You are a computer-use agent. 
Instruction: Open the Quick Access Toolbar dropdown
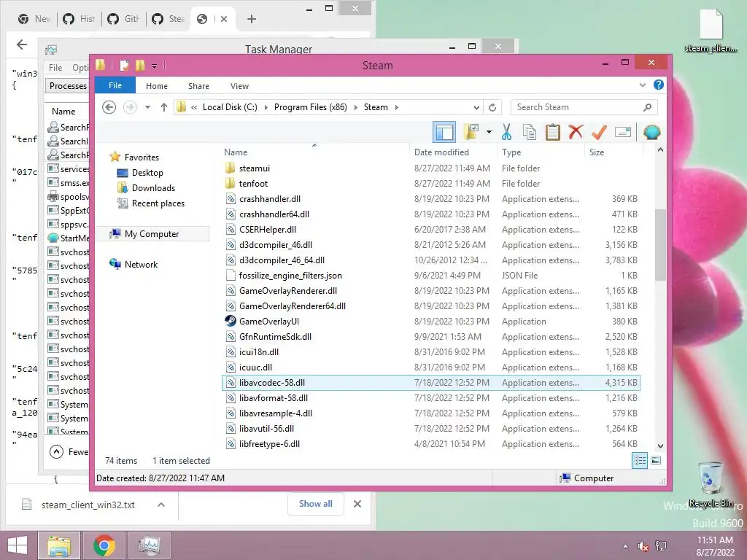pyautogui.click(x=155, y=66)
